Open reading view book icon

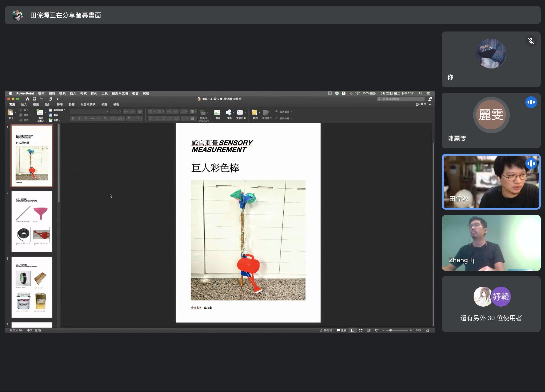click(369, 330)
